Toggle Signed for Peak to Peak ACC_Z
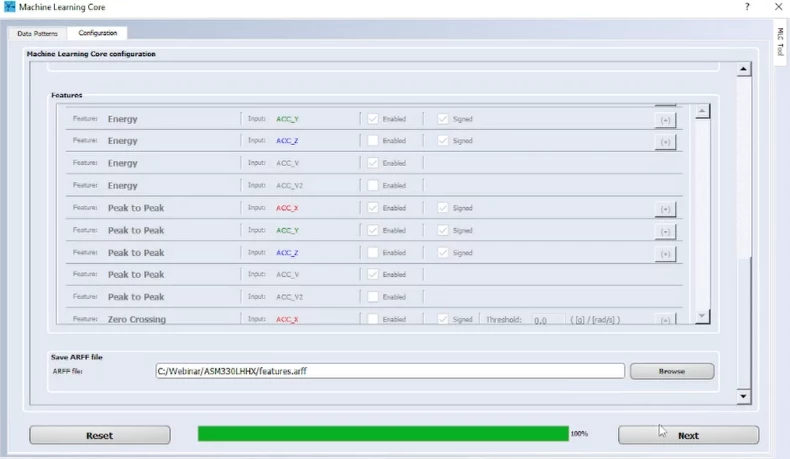790x459 pixels. (x=443, y=252)
